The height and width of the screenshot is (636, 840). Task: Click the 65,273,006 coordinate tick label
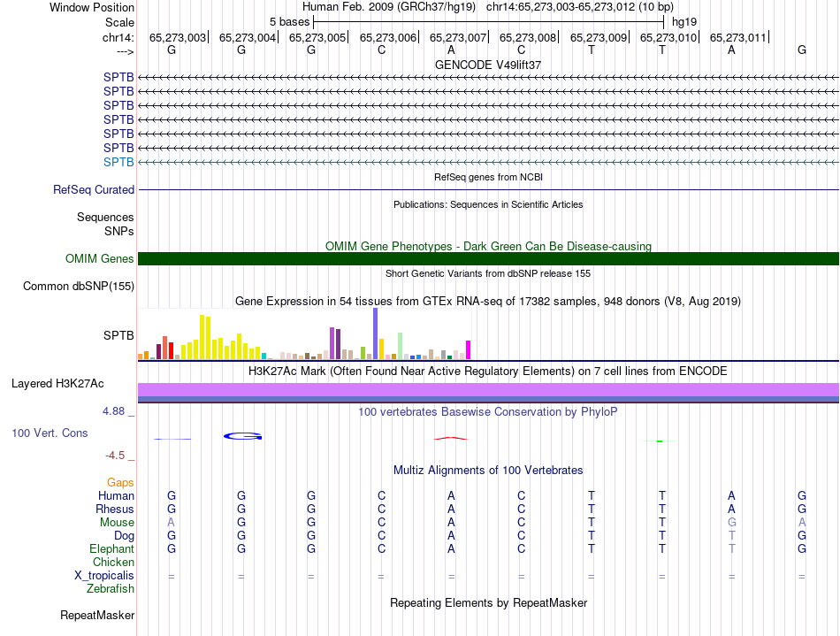pos(388,37)
